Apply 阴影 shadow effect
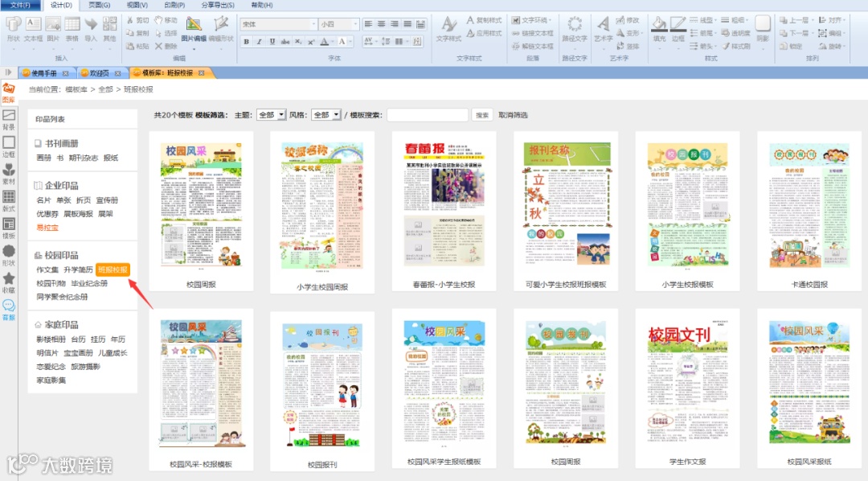This screenshot has height=481, width=868. click(x=763, y=30)
